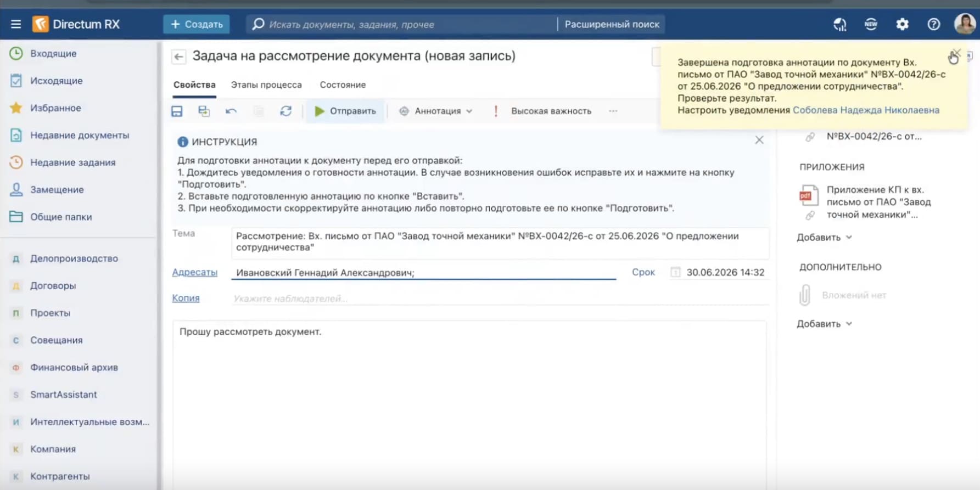The width and height of the screenshot is (980, 490).
Task: Click Отправить to send the task
Action: pyautogui.click(x=345, y=111)
